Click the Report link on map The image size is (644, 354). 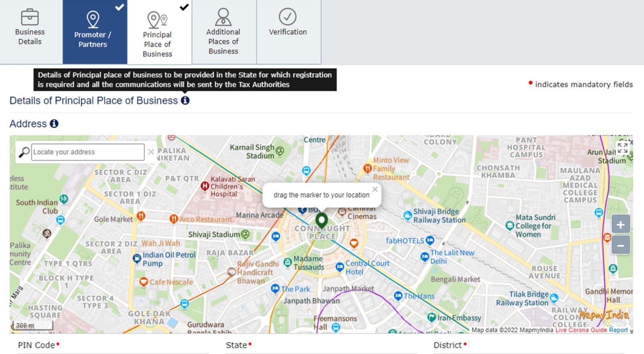pyautogui.click(x=618, y=330)
